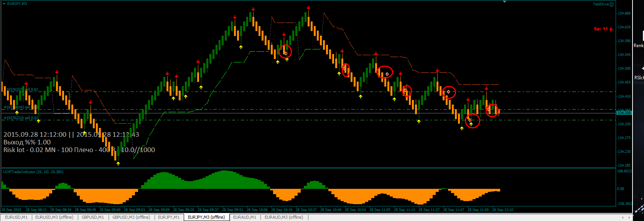Click price scale value 134.320
Screen dimensions: 644x221
[624, 124]
